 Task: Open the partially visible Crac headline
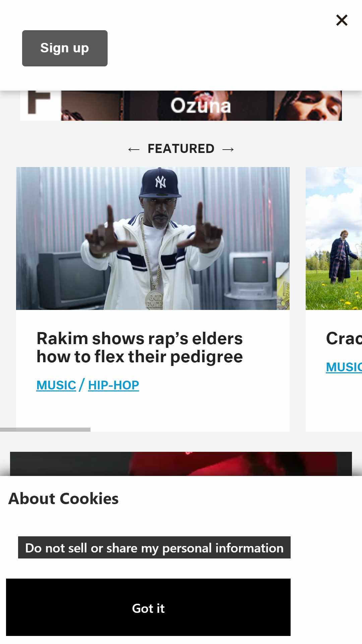[x=344, y=338]
